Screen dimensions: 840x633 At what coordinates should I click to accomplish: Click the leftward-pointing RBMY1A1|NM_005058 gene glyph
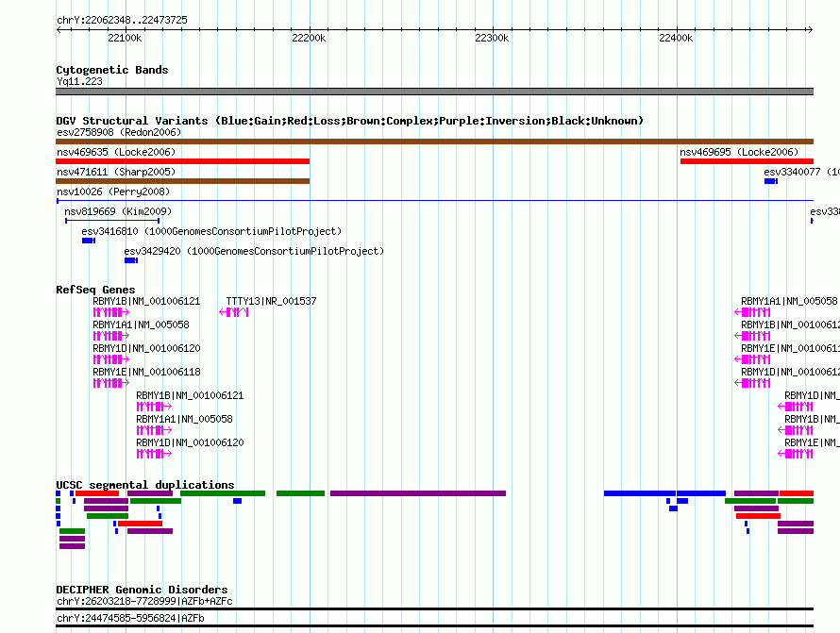click(x=752, y=312)
